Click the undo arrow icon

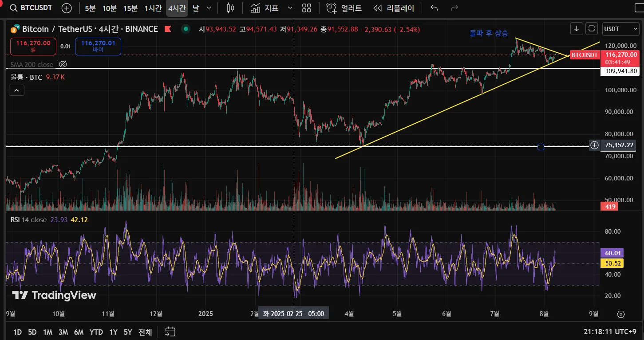tap(434, 8)
